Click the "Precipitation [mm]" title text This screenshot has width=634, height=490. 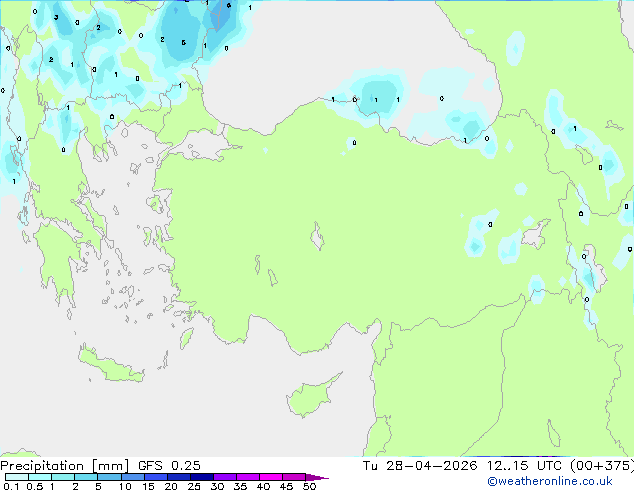coord(64,466)
